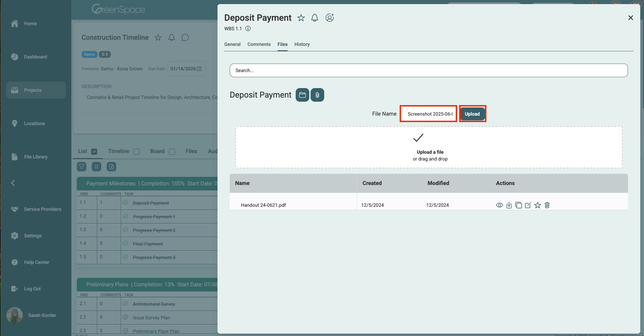Click the filter funnel icon
The image size is (644, 336).
point(82,167)
